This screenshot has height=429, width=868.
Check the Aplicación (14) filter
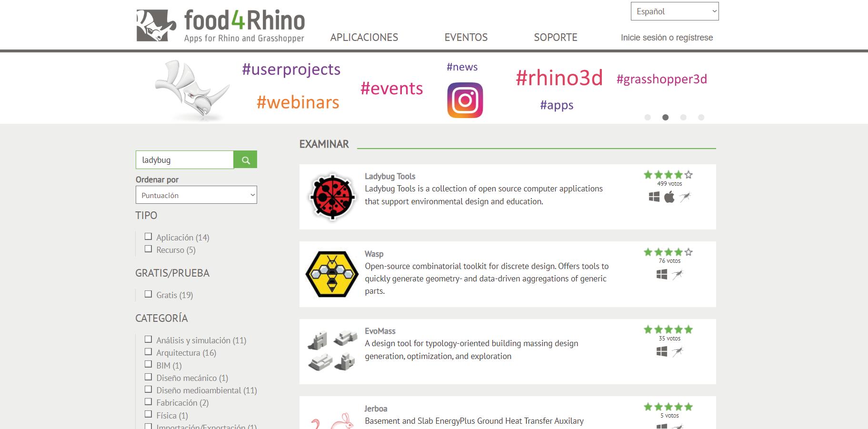point(148,237)
